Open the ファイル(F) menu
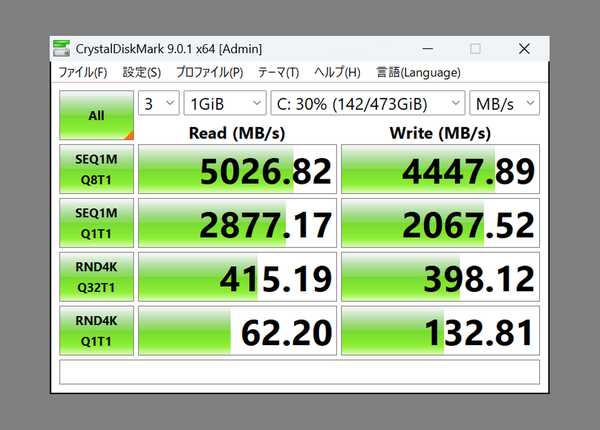The height and width of the screenshot is (430, 600). click(x=83, y=72)
